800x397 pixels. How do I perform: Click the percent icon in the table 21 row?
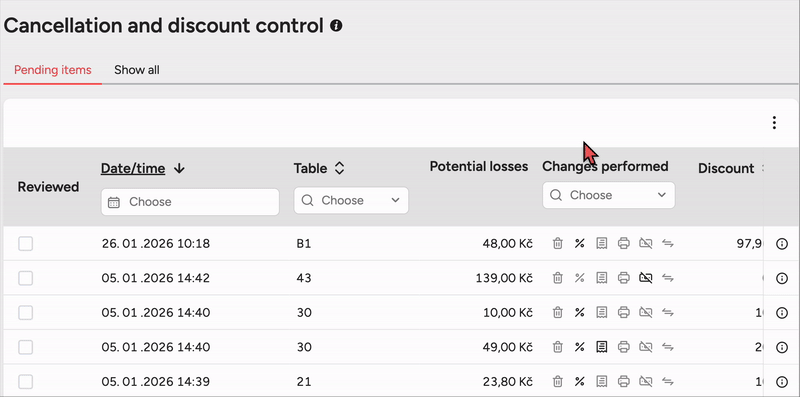pos(579,381)
